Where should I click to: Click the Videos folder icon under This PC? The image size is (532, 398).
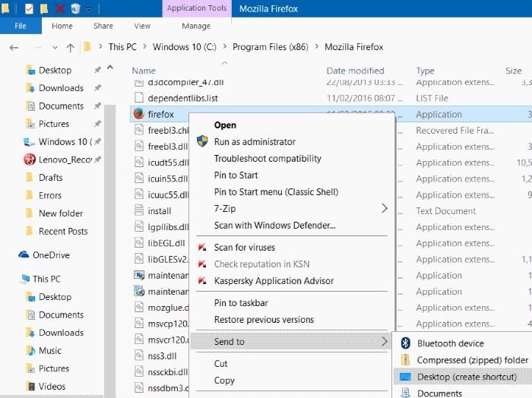pos(30,386)
